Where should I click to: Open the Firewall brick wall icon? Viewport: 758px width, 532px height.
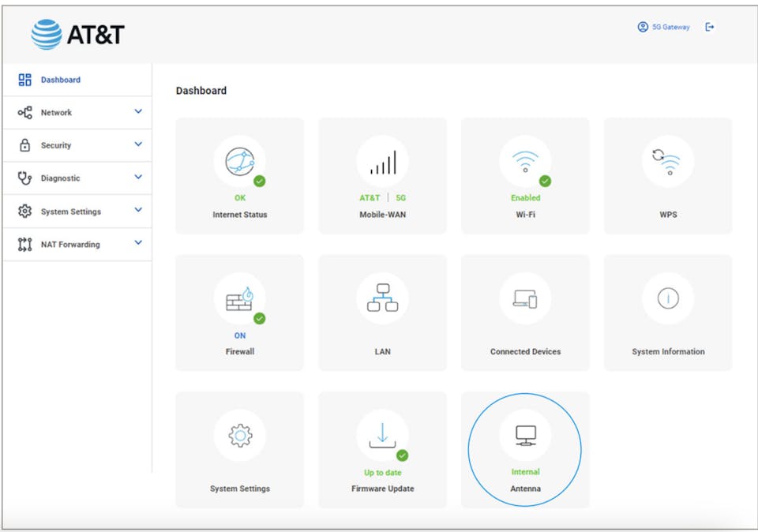(x=239, y=298)
